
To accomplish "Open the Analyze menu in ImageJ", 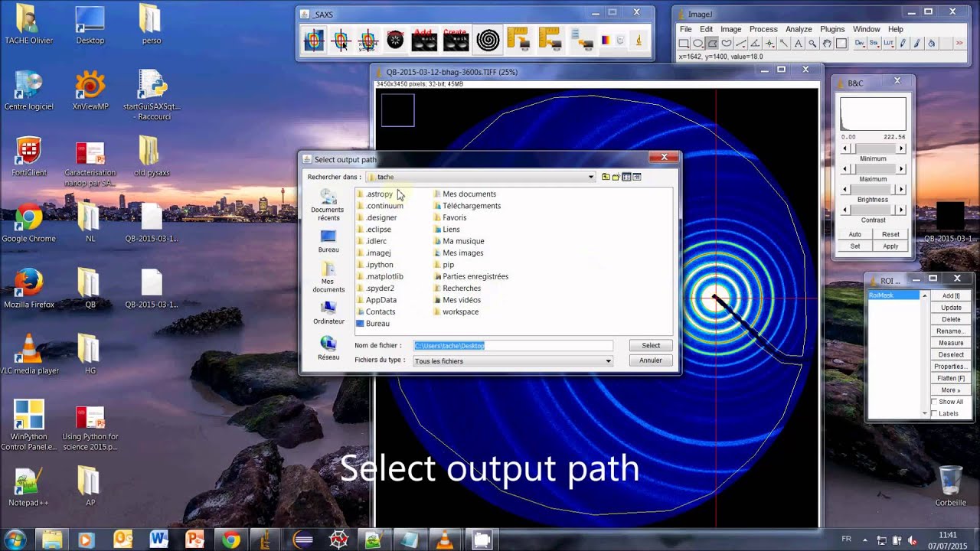I will pos(799,29).
